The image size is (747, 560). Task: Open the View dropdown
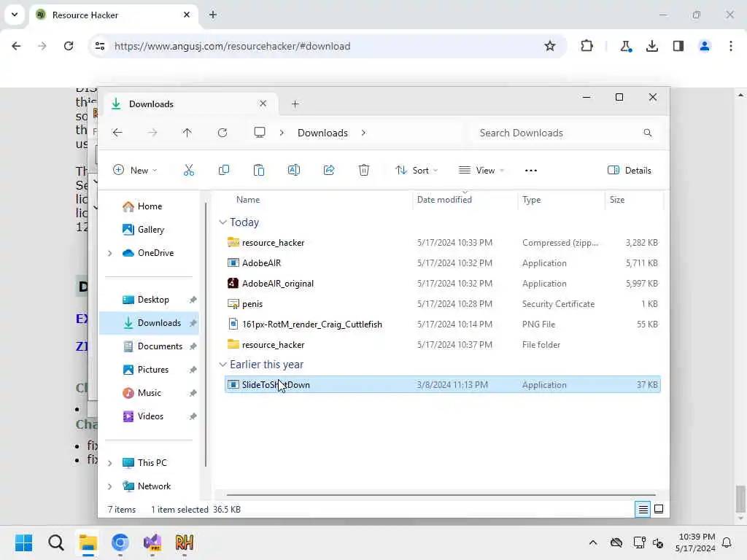pos(481,171)
